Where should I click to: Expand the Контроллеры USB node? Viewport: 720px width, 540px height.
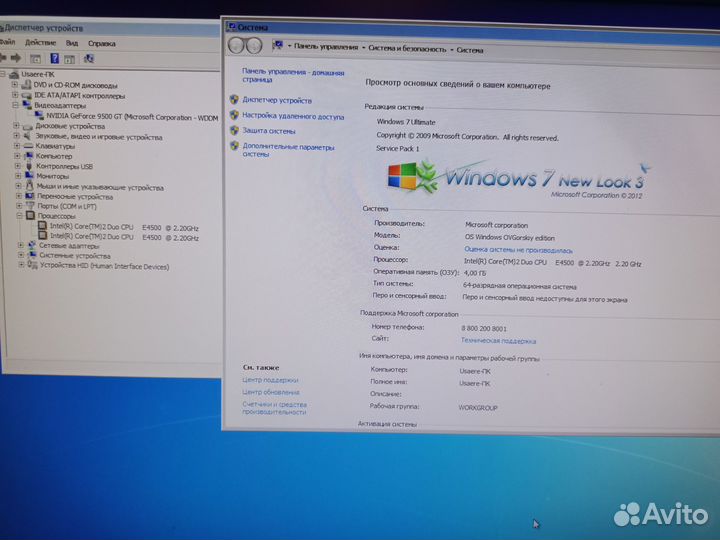coord(18,166)
